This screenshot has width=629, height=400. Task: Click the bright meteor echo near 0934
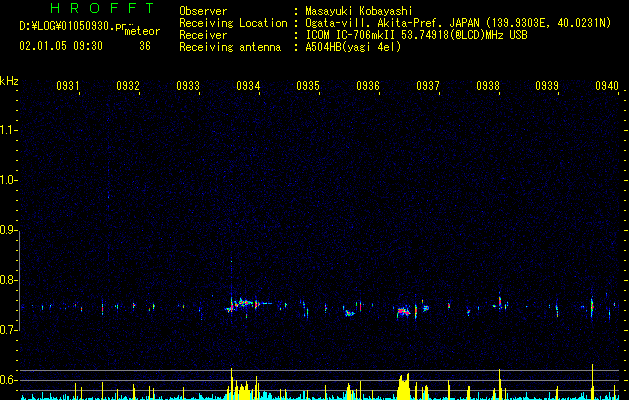tap(245, 305)
